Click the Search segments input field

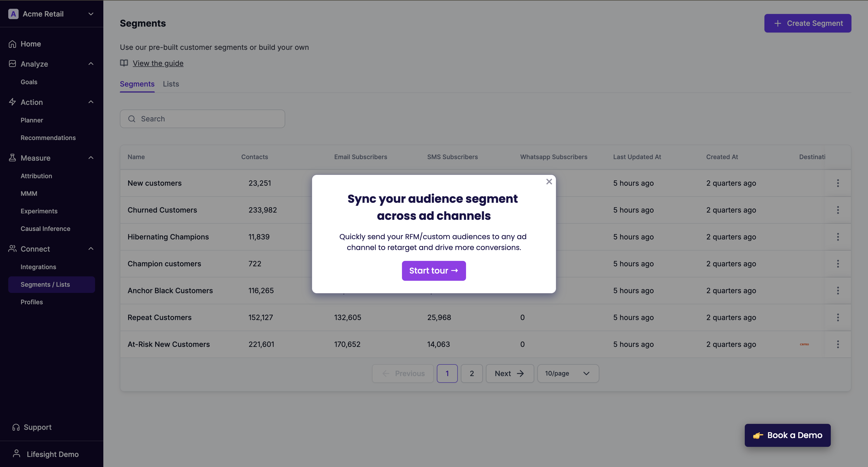pyautogui.click(x=202, y=119)
